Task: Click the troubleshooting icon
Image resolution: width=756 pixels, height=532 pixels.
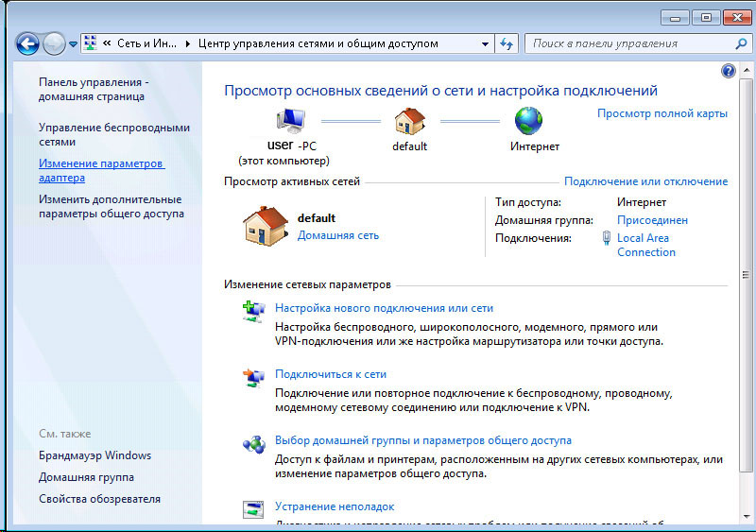Action: tap(253, 509)
